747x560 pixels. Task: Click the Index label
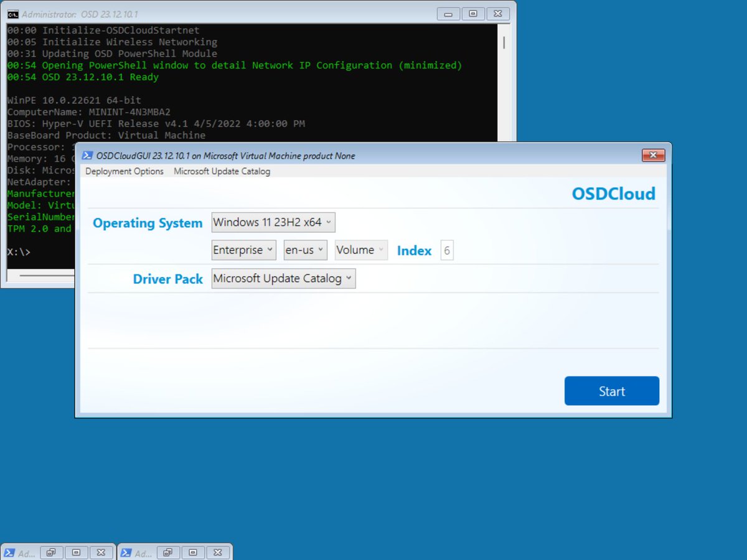click(x=415, y=251)
